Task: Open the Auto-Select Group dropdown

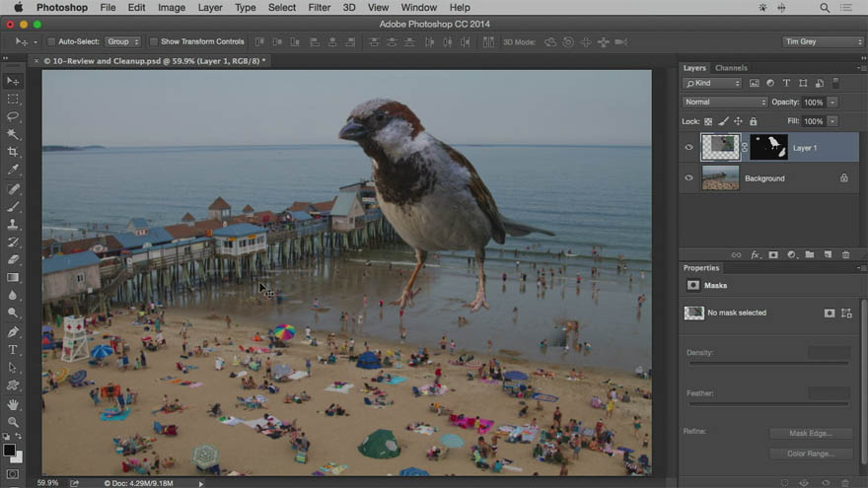Action: 122,41
